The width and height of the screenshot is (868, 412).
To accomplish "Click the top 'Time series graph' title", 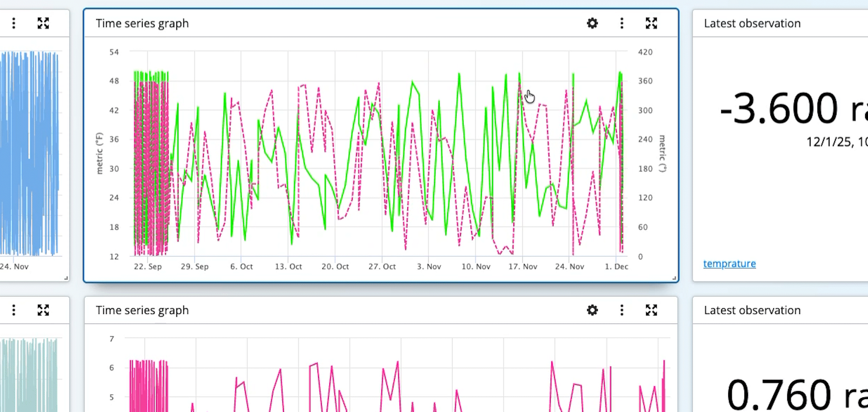I will coord(142,24).
